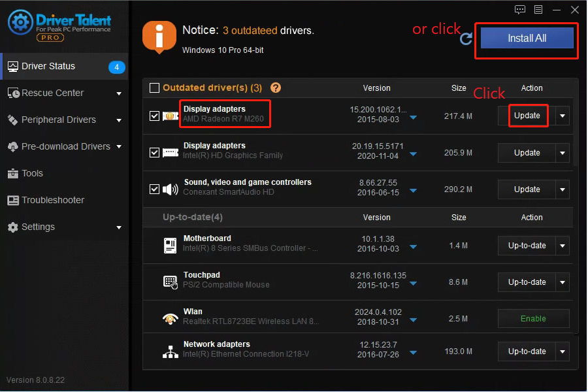Update the AMD Radeon R7 M260 driver
The image size is (588, 392).
tap(527, 116)
